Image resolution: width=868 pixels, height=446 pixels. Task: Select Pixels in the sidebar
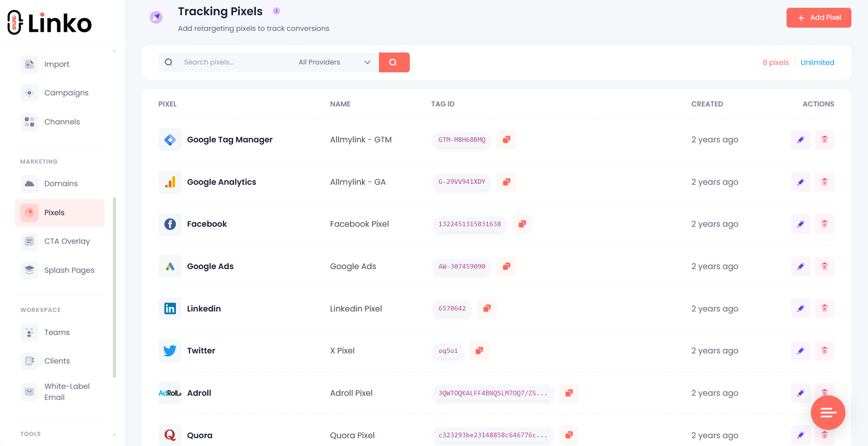tap(60, 212)
